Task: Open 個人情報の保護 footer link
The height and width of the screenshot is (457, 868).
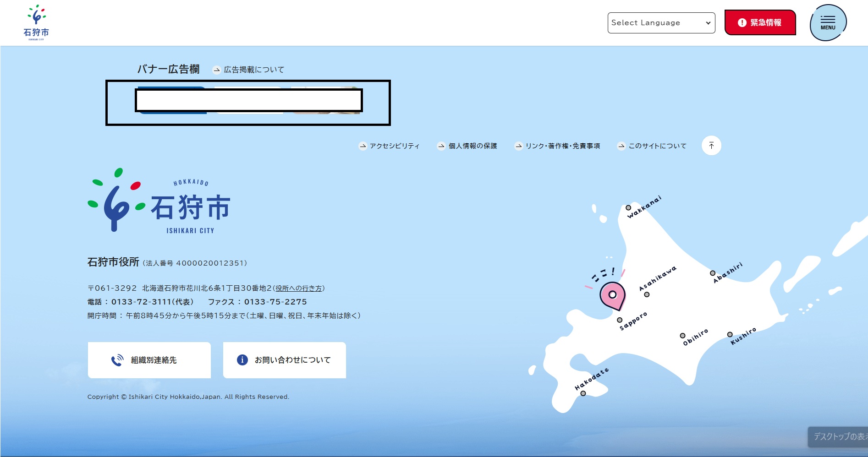Action: 472,146
